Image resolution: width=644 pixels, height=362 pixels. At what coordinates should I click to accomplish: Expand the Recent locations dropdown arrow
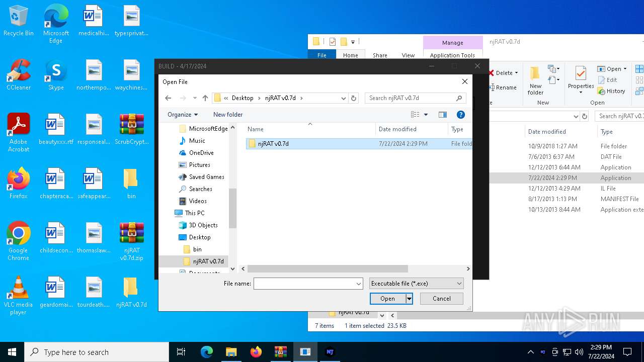tap(195, 98)
